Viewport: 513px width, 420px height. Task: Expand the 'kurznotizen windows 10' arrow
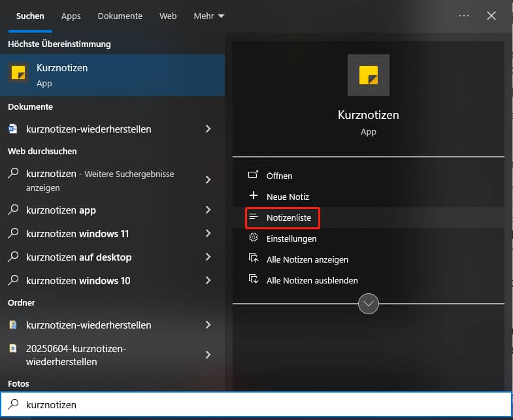point(208,280)
